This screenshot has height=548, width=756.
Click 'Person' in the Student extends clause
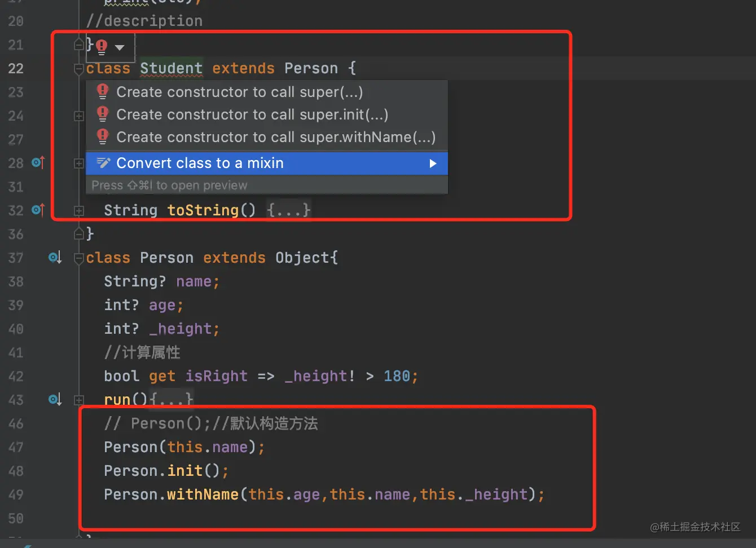(311, 68)
